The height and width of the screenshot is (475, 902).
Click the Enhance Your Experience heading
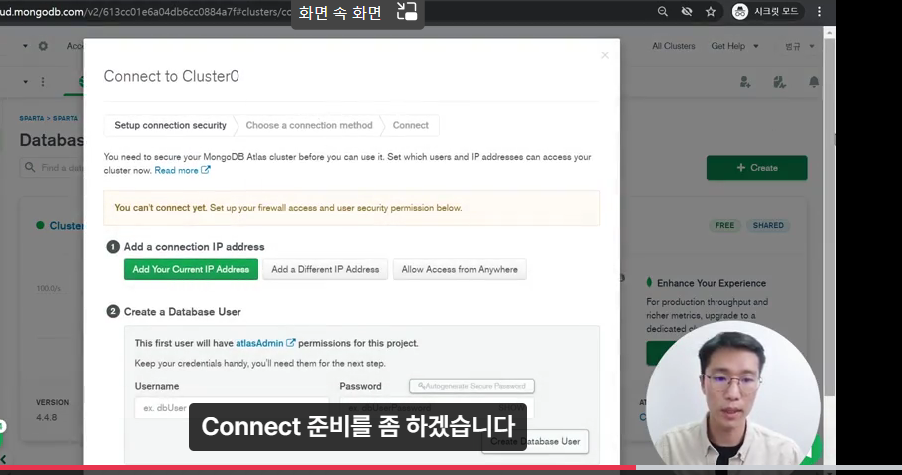(x=711, y=283)
